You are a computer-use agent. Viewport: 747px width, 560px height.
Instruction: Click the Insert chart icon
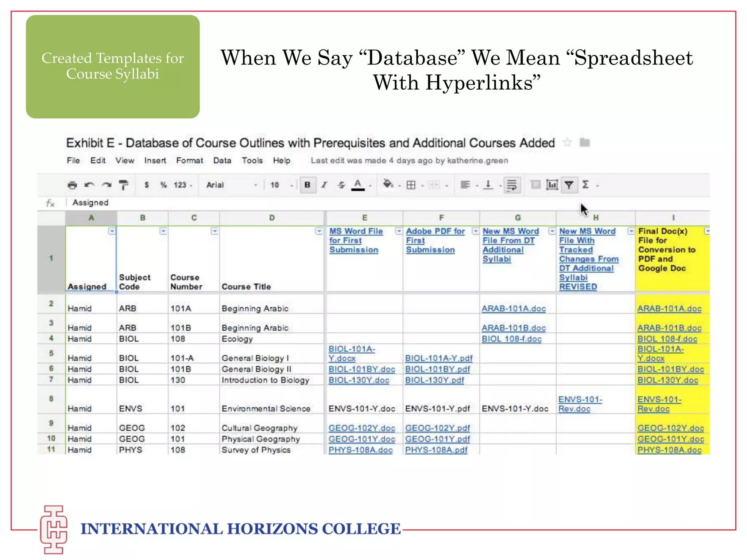pyautogui.click(x=552, y=185)
